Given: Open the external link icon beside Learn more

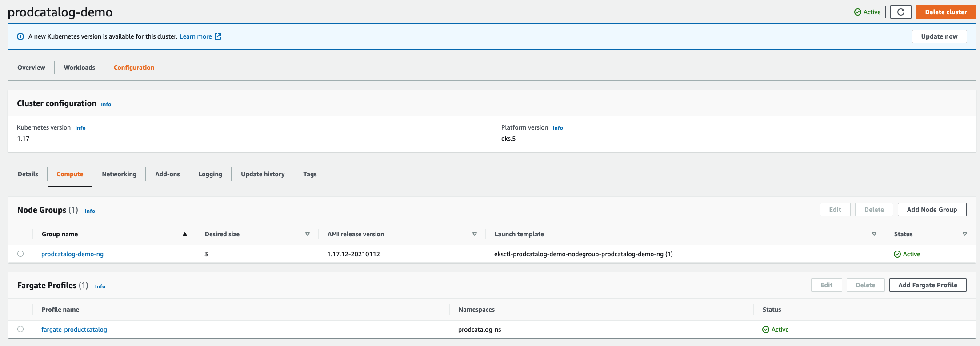Looking at the screenshot, I should [218, 36].
